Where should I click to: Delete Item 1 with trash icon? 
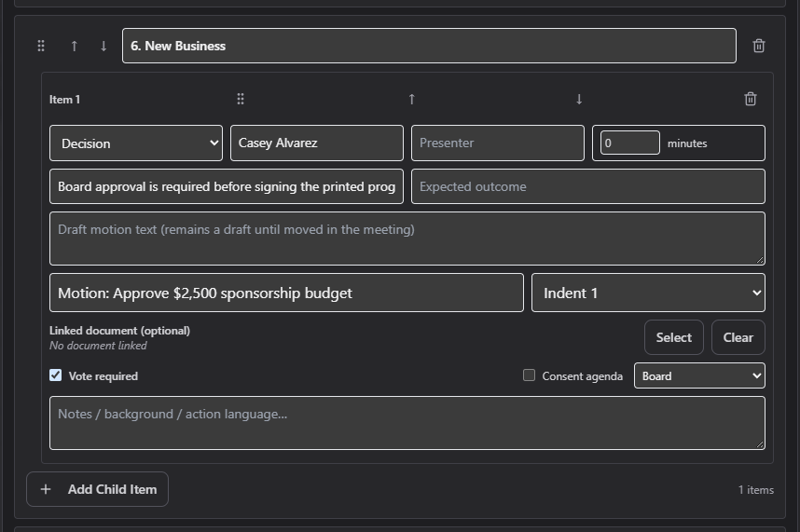click(x=750, y=99)
